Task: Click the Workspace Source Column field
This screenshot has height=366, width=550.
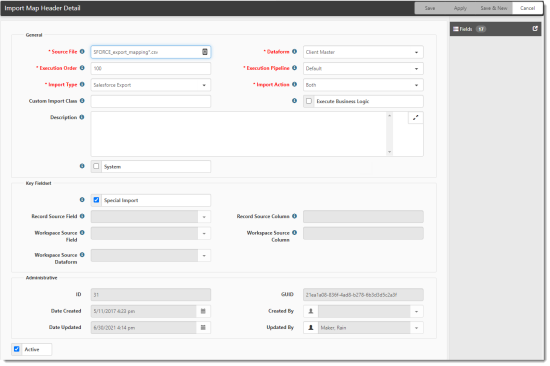Action: point(363,233)
